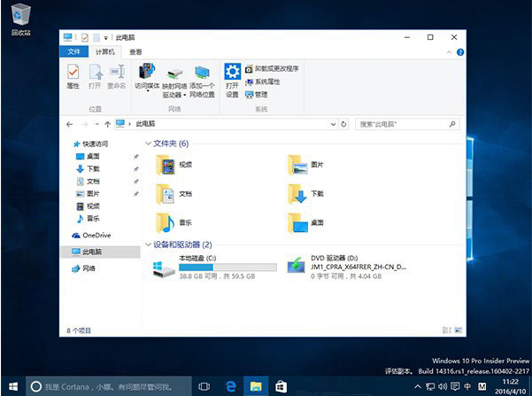Click the Task View taskbar icon
The image size is (532, 396).
(x=204, y=386)
